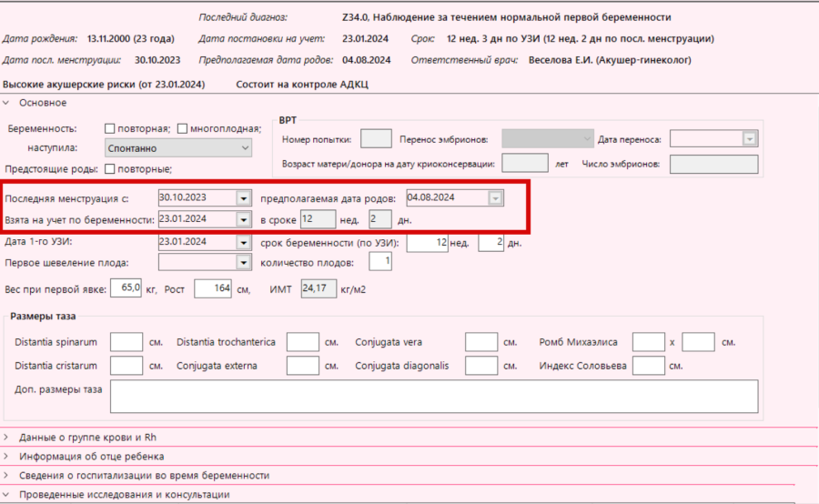Click the 'в сроке' days field showing 2
Screen dimensions: 819x504
[x=380, y=219]
